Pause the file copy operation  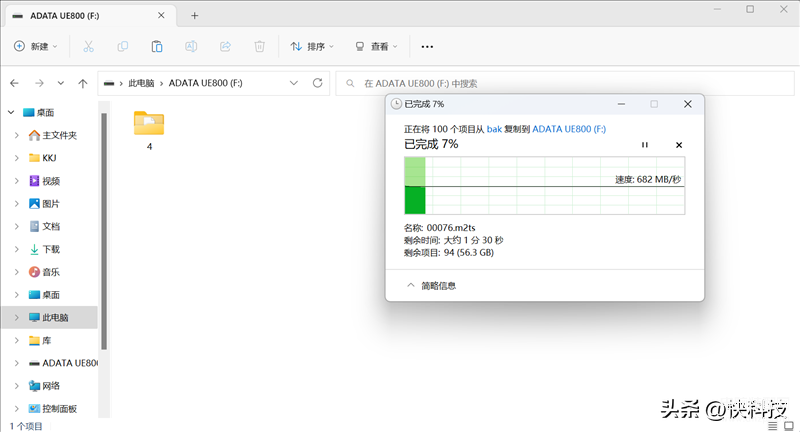pos(645,145)
